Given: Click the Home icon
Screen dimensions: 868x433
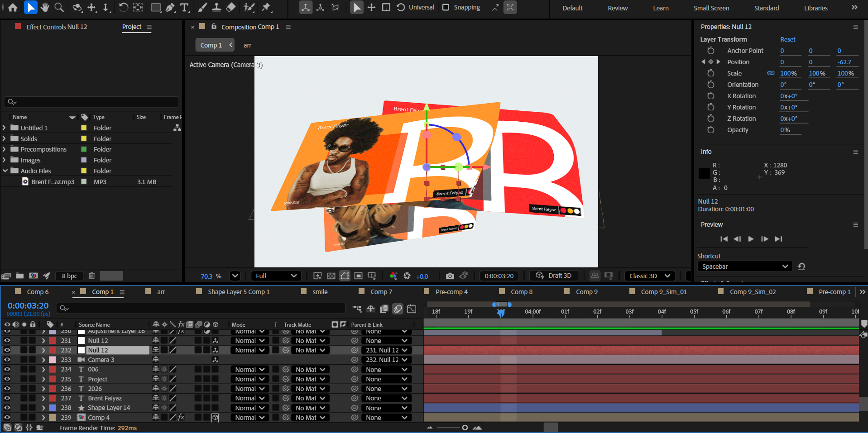Looking at the screenshot, I should tap(13, 8).
